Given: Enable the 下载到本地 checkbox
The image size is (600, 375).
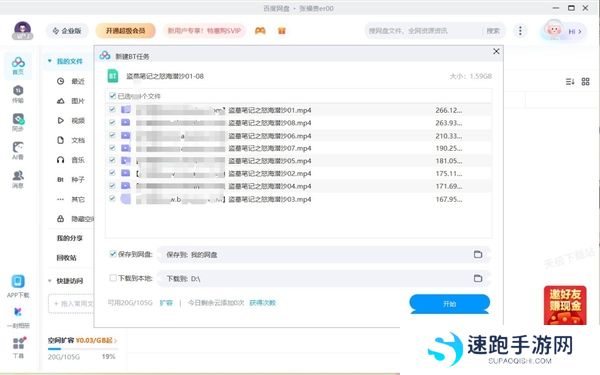Looking at the screenshot, I should (113, 278).
